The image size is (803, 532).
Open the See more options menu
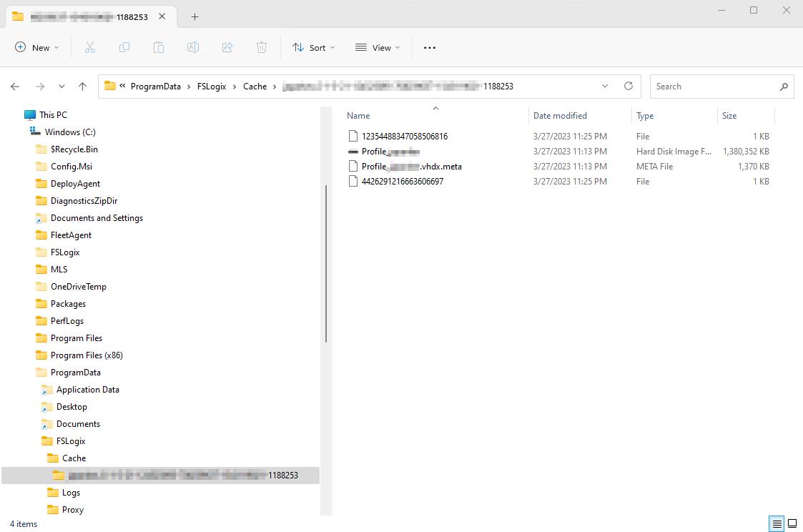pyautogui.click(x=429, y=47)
